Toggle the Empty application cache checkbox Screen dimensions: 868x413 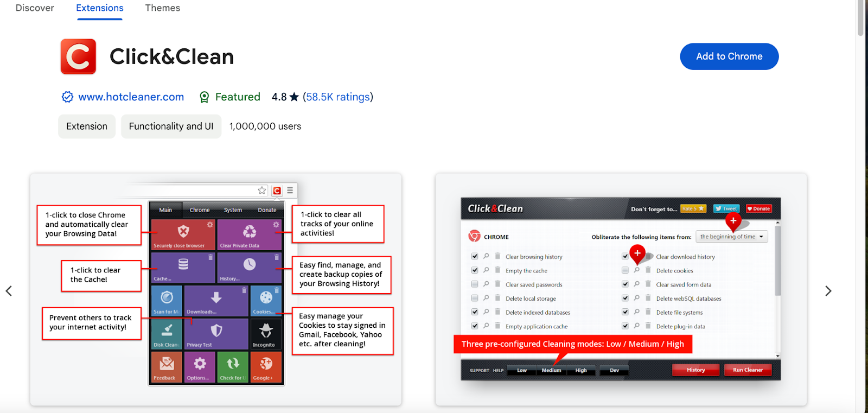coord(475,326)
